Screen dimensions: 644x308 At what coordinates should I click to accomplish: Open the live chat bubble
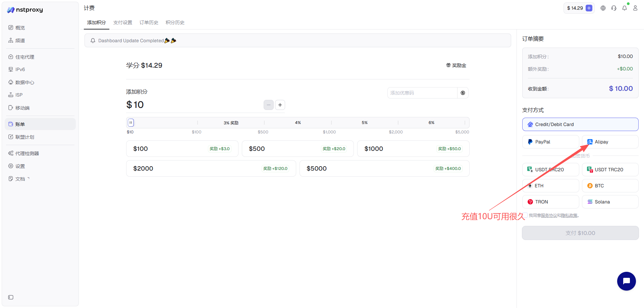click(x=626, y=281)
